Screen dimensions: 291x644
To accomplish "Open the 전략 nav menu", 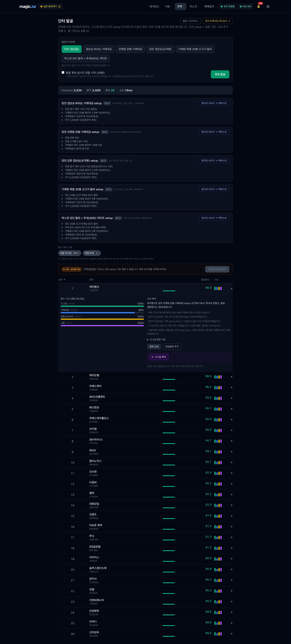I will click(180, 6).
